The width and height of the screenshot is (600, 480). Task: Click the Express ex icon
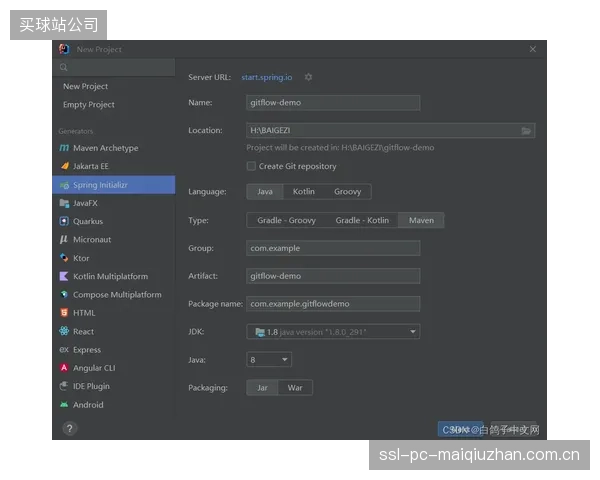coord(64,349)
